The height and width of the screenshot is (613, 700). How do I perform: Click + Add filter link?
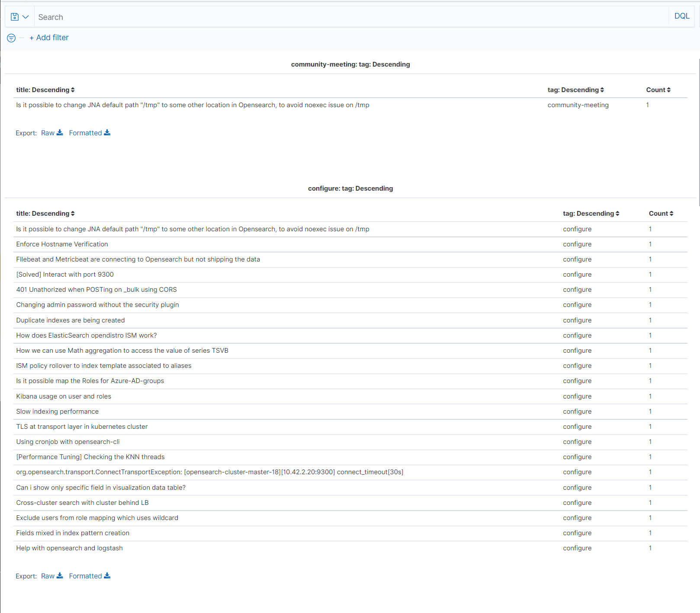tap(49, 38)
